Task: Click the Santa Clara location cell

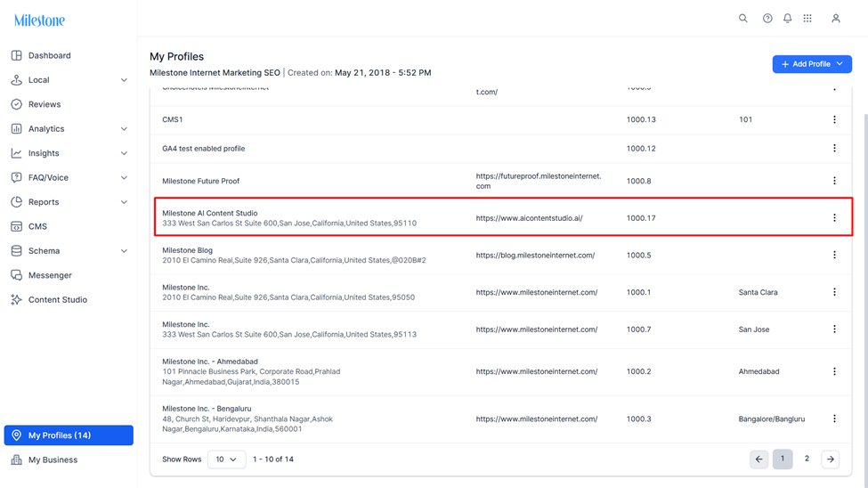Action: point(758,292)
